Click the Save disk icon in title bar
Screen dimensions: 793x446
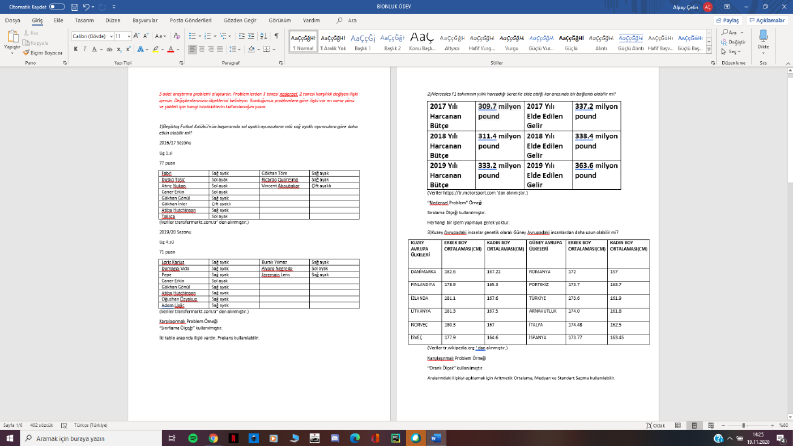click(74, 7)
